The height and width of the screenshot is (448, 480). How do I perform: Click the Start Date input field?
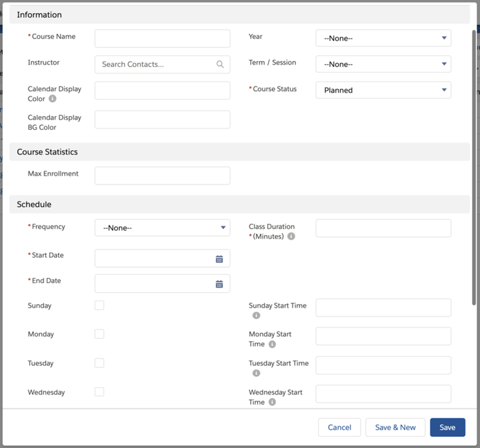[162, 259]
